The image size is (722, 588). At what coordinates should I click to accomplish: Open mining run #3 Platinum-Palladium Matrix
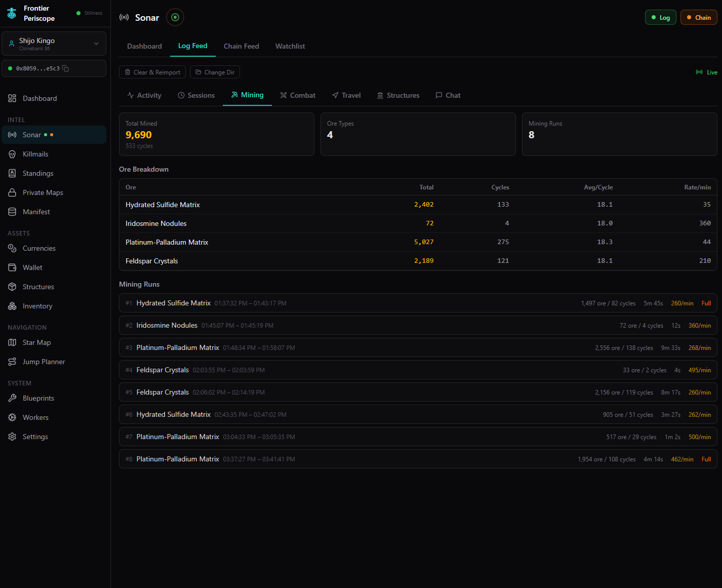(418, 347)
